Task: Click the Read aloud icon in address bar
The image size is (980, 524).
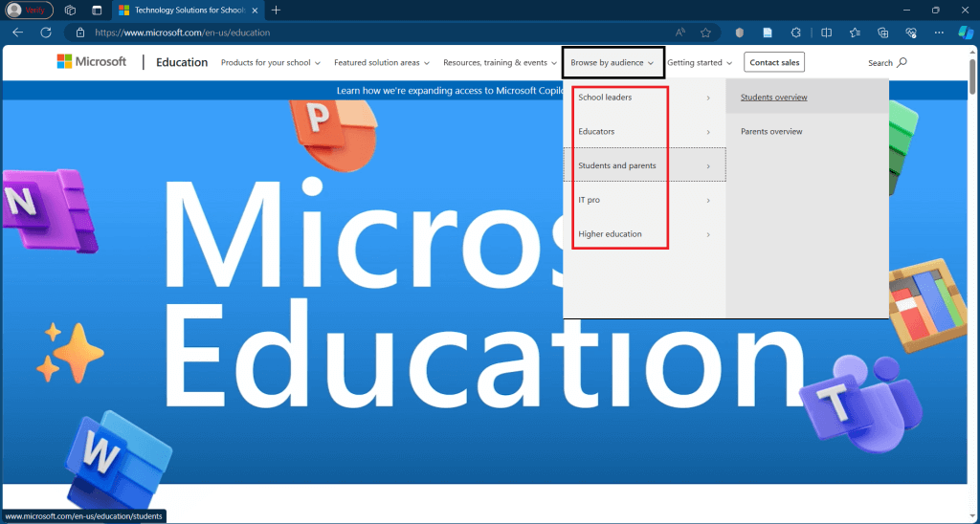Action: pos(680,33)
